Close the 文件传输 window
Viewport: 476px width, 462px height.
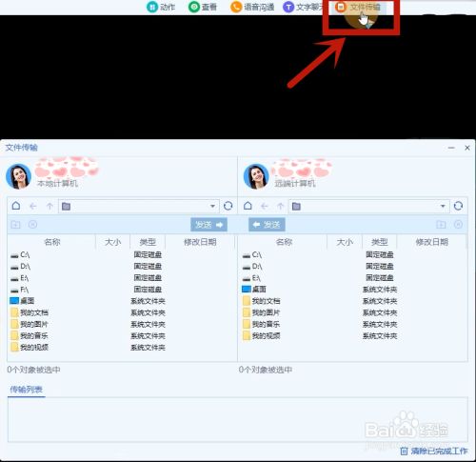467,148
